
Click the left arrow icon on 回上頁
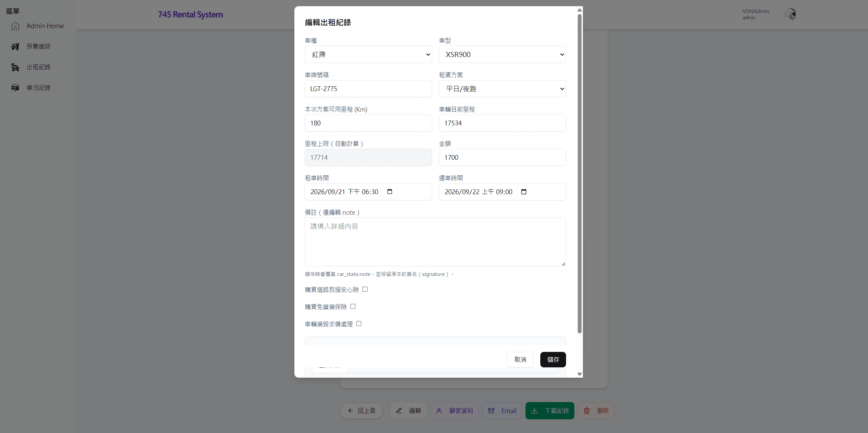pyautogui.click(x=350, y=411)
